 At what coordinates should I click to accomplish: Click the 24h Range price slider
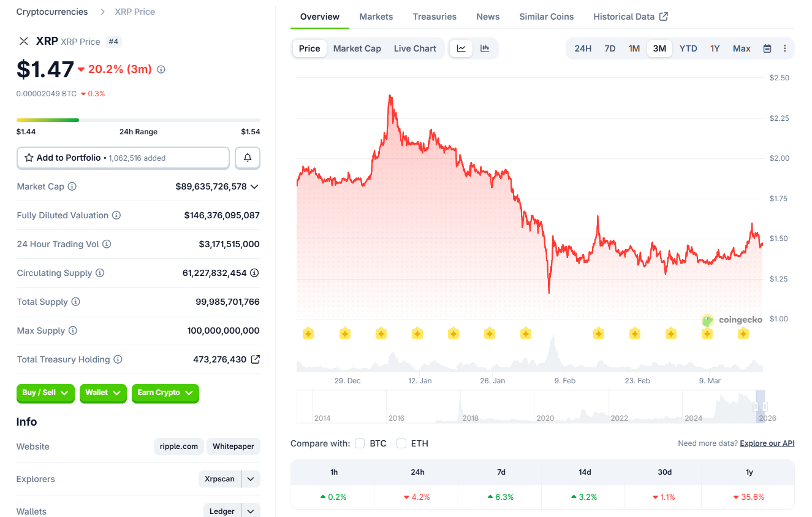pos(138,120)
